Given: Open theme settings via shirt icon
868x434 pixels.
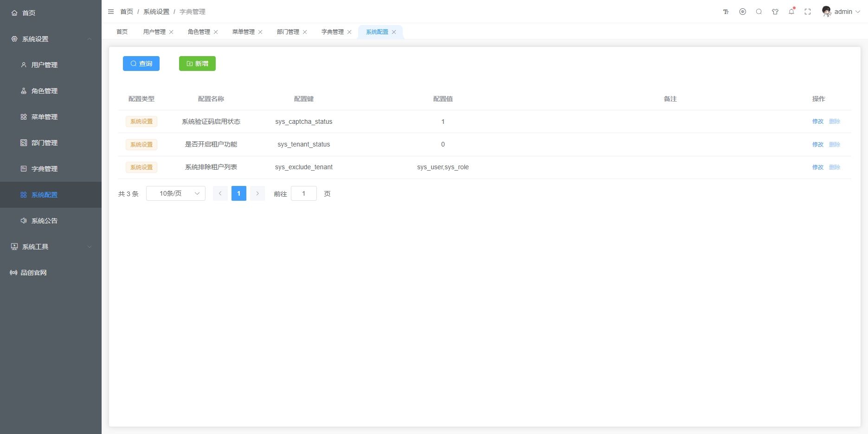Looking at the screenshot, I should (775, 12).
